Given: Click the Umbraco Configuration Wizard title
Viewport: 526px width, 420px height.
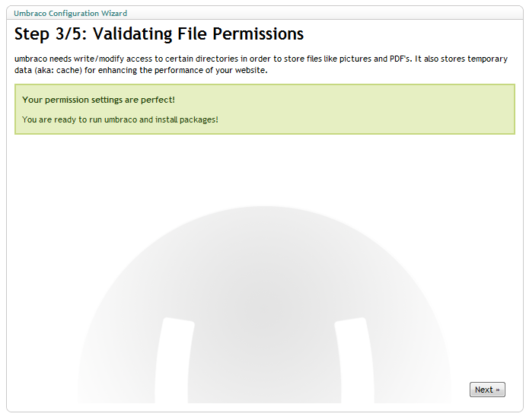Looking at the screenshot, I should click(x=71, y=14).
